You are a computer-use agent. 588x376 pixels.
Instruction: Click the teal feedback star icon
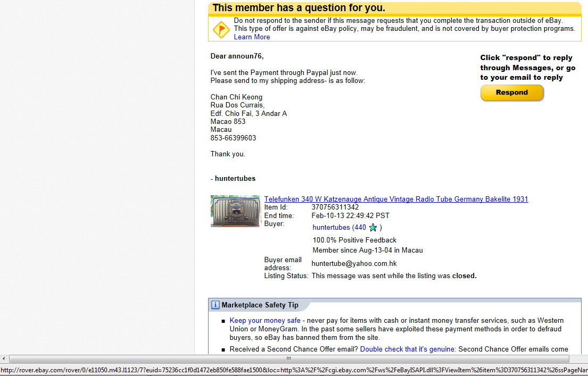(373, 228)
